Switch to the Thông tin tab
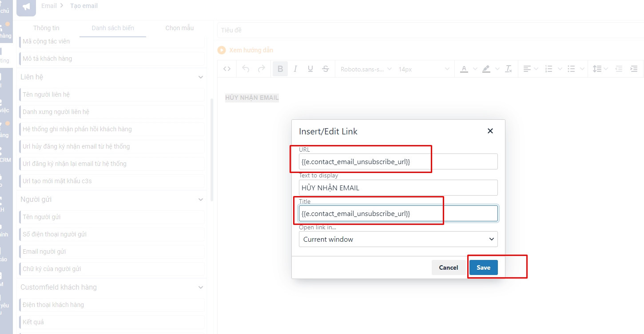The image size is (644, 334). pos(46,28)
